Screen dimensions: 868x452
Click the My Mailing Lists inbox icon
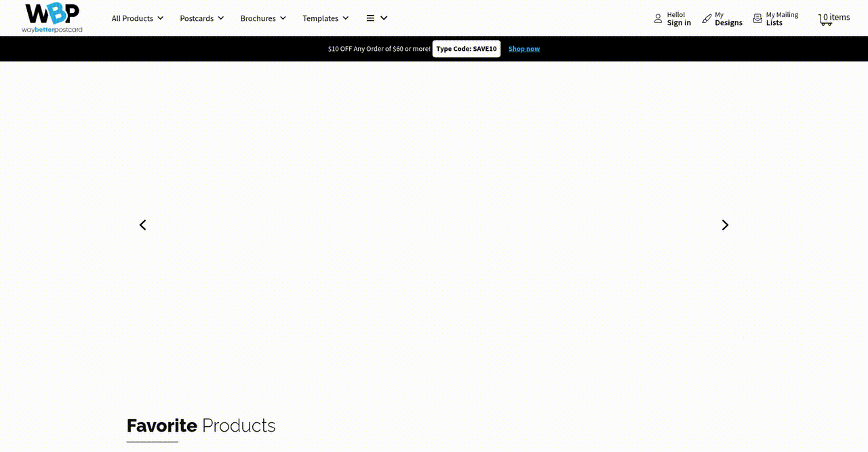point(757,19)
